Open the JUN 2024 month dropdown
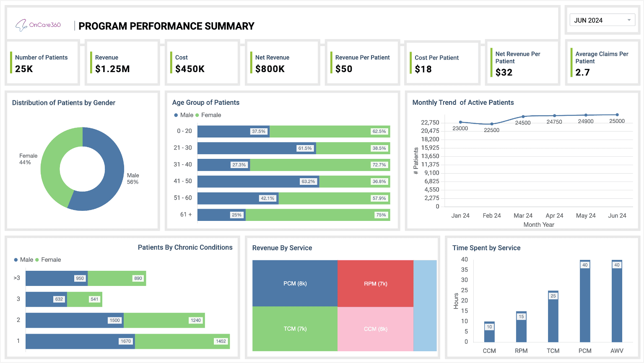 pyautogui.click(x=602, y=20)
